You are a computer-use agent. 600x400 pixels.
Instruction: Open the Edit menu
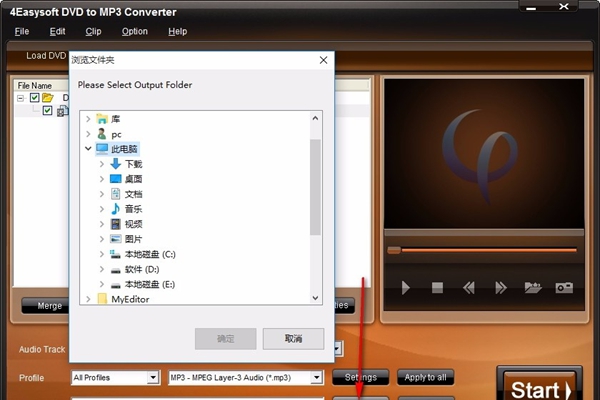point(57,31)
